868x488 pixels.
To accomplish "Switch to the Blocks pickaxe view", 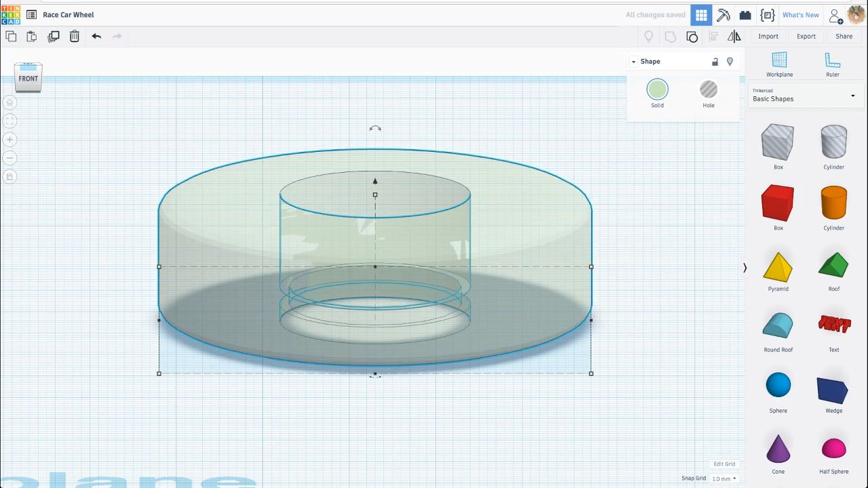I will coord(724,15).
